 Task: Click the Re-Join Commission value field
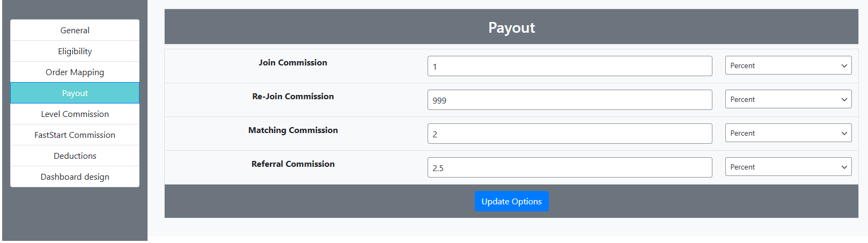(569, 100)
